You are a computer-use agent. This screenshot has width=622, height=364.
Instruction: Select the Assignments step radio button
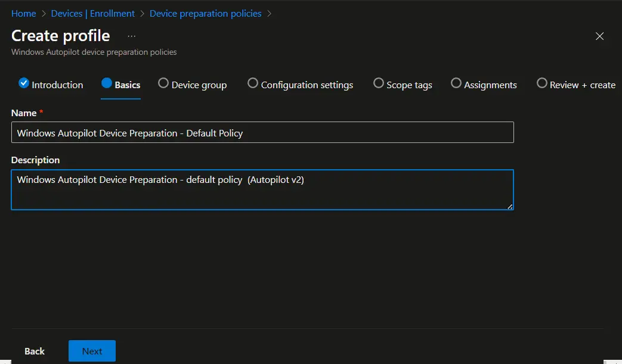click(x=456, y=83)
